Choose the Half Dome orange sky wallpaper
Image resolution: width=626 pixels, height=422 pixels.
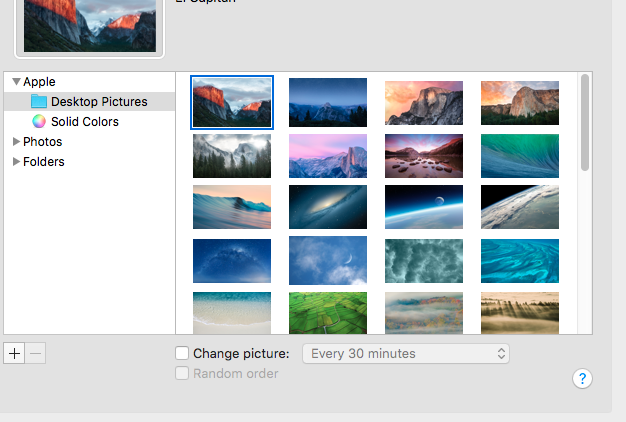click(424, 103)
